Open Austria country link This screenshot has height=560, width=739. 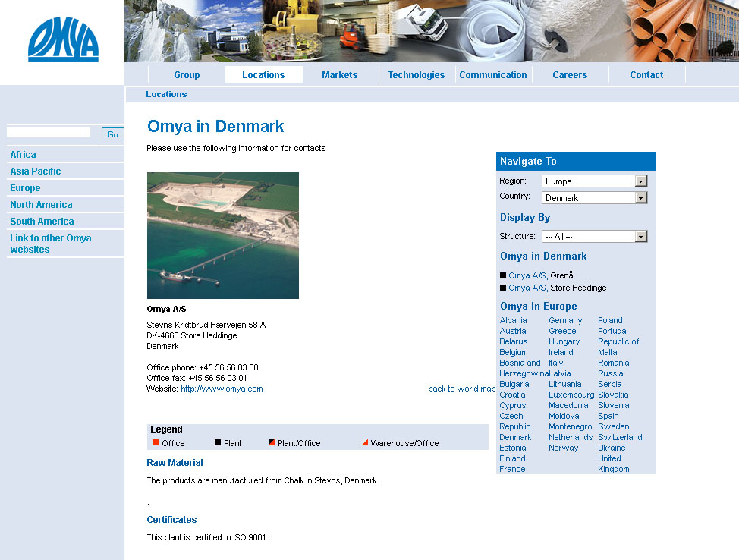[x=513, y=331]
